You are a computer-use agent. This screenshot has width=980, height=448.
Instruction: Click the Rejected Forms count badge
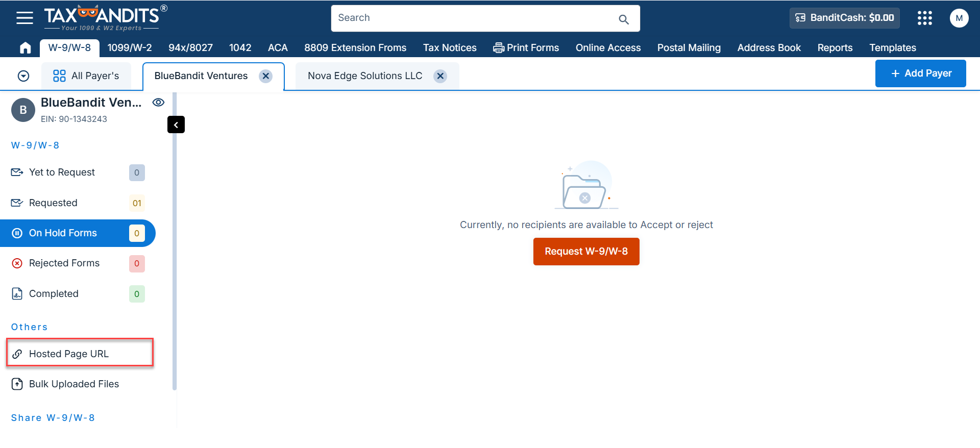(137, 263)
